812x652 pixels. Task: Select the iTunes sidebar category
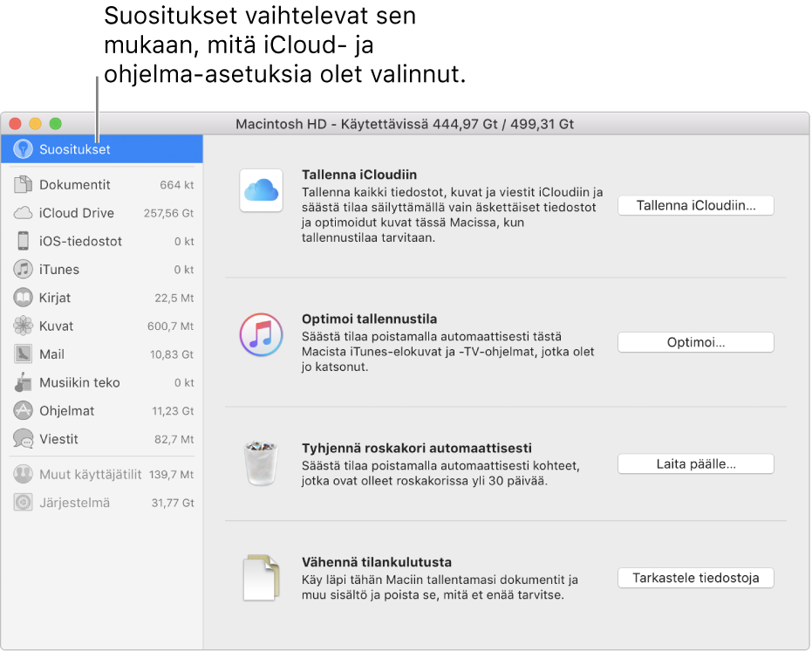click(102, 270)
